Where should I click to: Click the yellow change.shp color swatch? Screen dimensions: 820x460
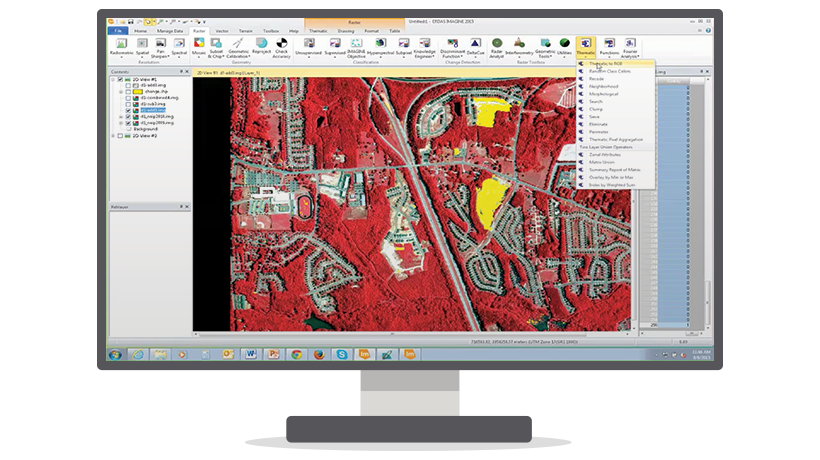tap(136, 91)
